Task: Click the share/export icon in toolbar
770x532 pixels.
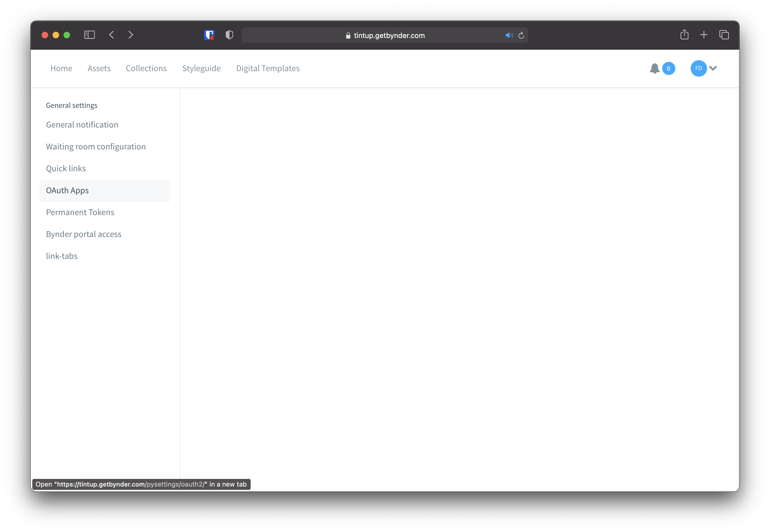Action: click(x=685, y=35)
